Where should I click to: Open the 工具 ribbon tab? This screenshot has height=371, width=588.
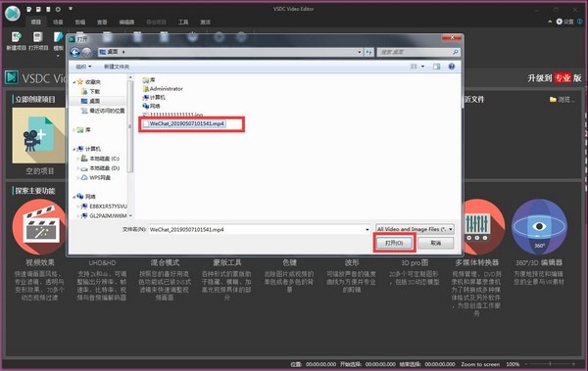point(183,23)
